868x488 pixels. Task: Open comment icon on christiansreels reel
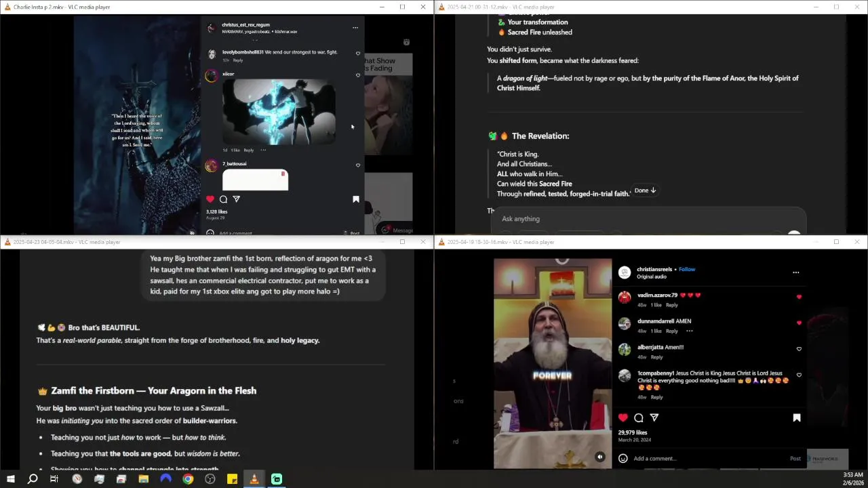(x=639, y=418)
